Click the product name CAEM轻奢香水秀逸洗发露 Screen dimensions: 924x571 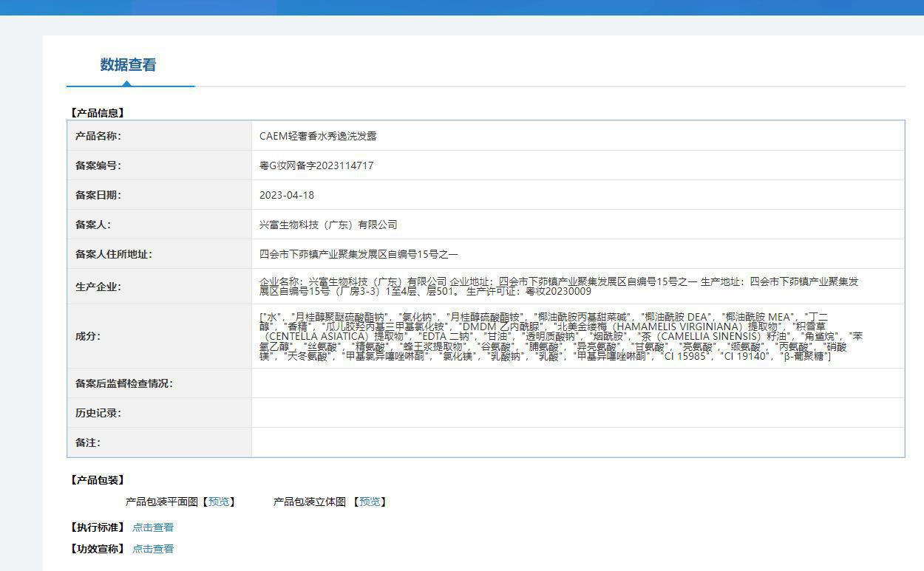(319, 136)
